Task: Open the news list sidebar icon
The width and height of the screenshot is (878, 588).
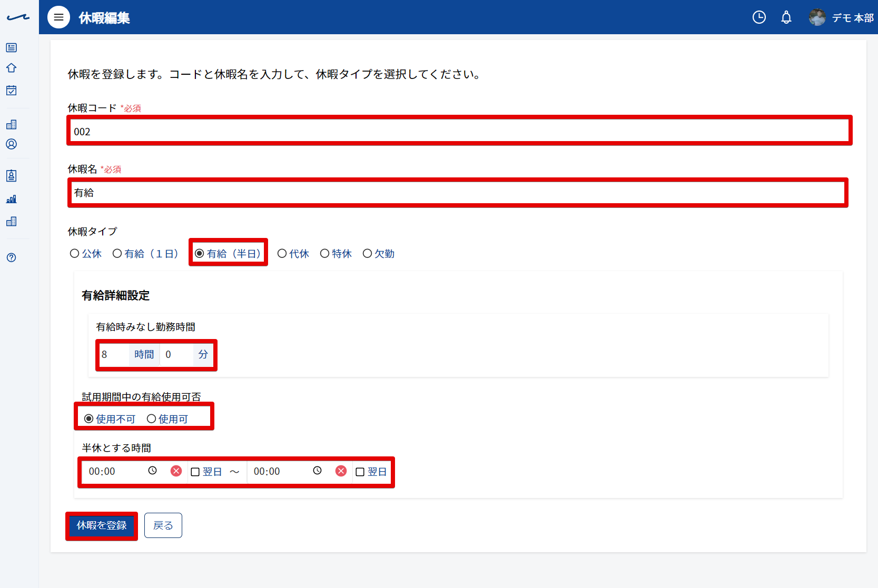Action: [x=12, y=48]
